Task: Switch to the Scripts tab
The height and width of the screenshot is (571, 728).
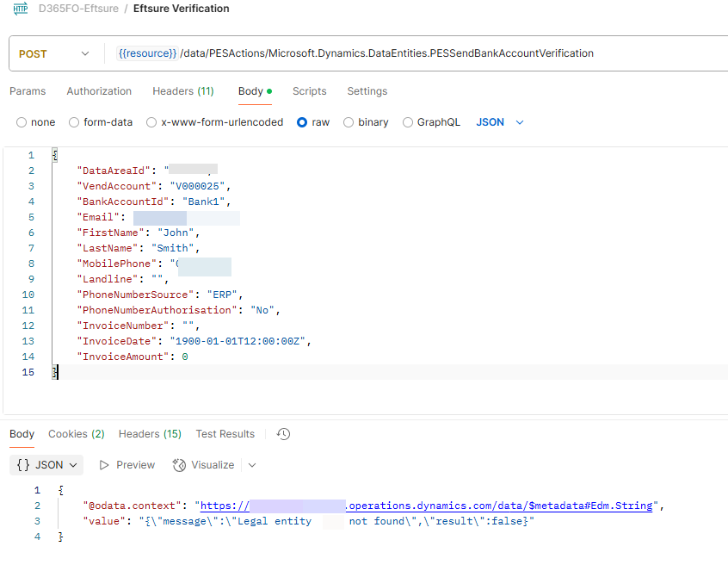Action: (x=309, y=91)
